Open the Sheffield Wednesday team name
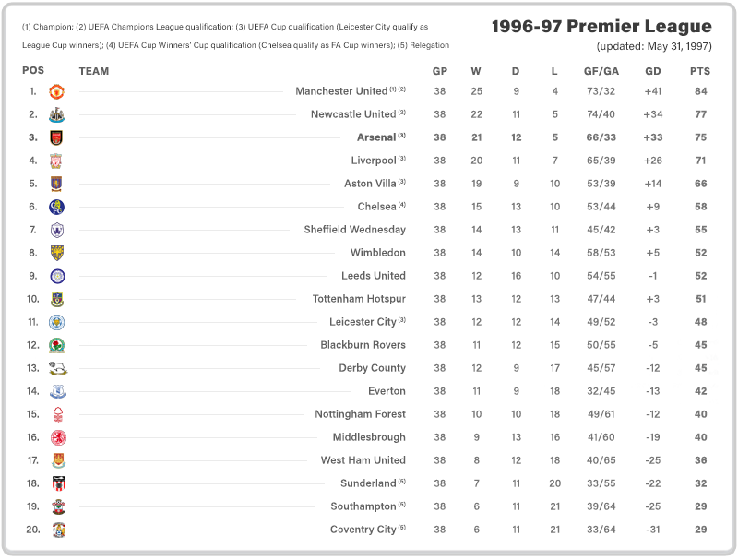 [x=354, y=230]
